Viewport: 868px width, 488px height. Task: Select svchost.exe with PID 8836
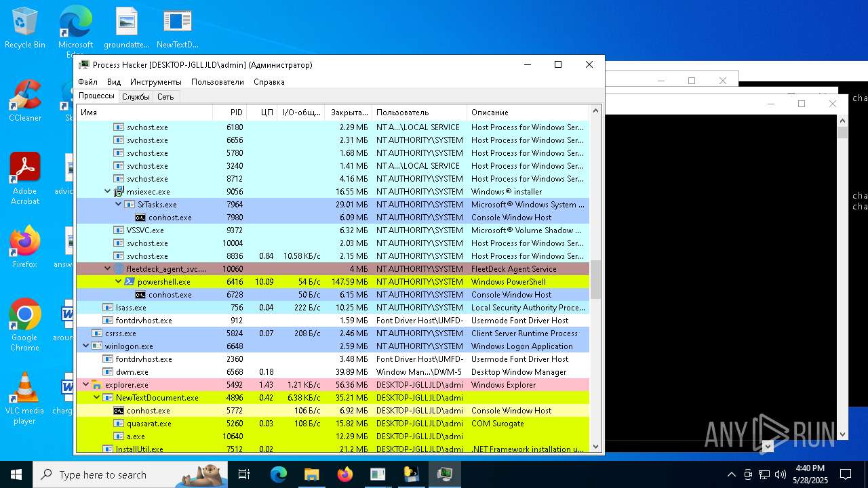coord(333,256)
